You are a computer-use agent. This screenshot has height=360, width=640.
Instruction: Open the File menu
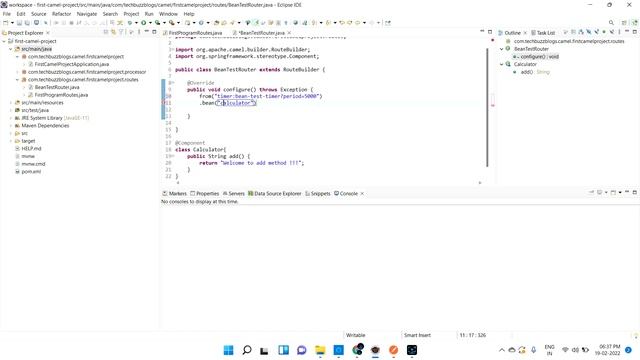click(x=7, y=14)
